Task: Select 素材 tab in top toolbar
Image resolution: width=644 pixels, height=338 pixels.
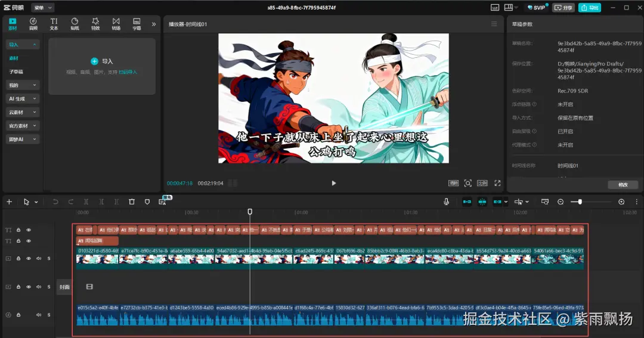Action: [13, 24]
